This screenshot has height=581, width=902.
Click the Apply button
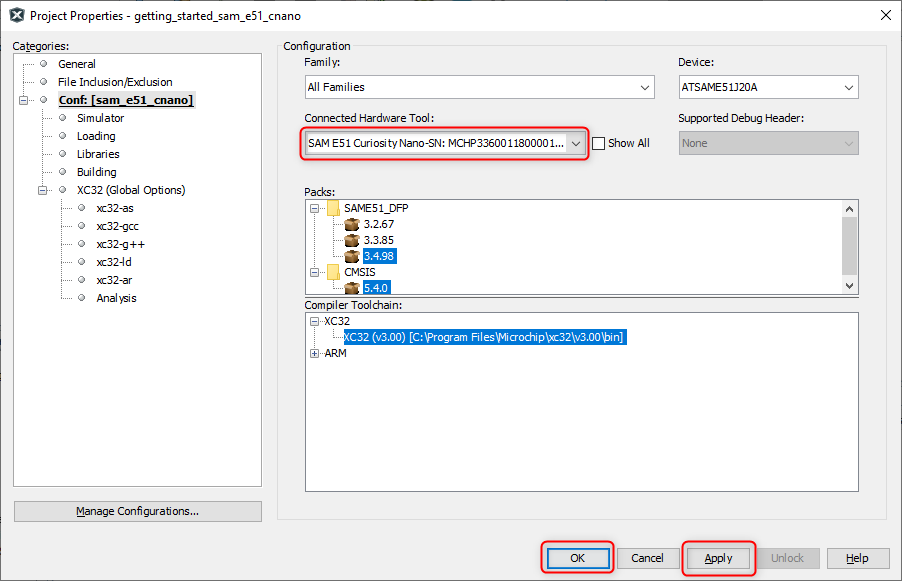pos(718,558)
